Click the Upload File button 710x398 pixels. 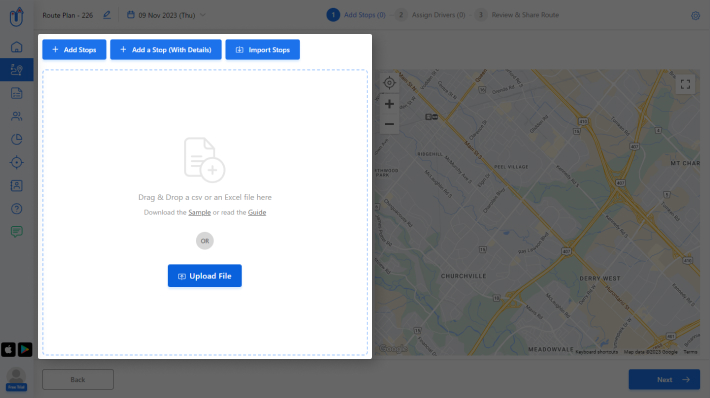tap(205, 276)
